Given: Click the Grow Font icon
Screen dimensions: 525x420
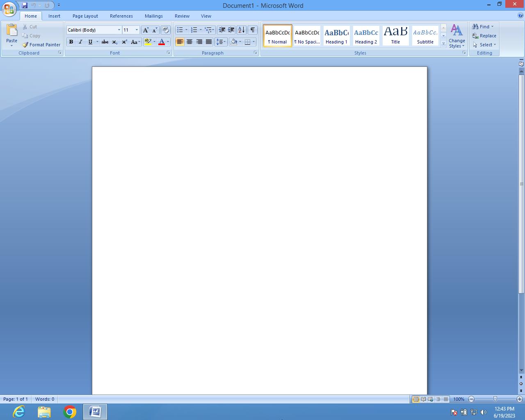Looking at the screenshot, I should pyautogui.click(x=146, y=30).
